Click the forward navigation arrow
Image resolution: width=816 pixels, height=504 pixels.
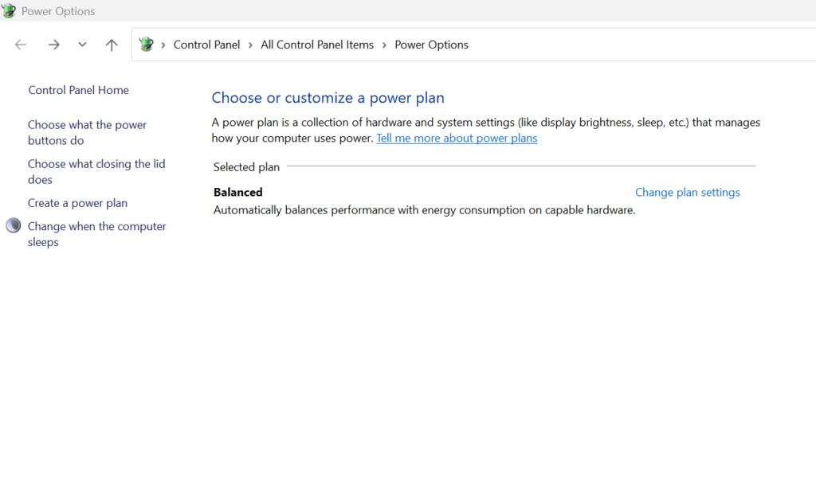coord(53,45)
